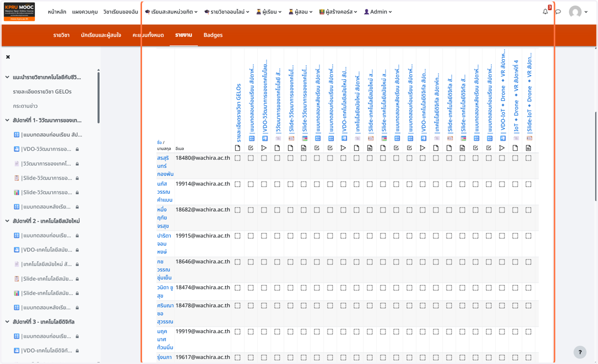Collapse the สัปดาห์ที่ 1 section chevron
Screen dimensions: 598x364
(x=7, y=120)
